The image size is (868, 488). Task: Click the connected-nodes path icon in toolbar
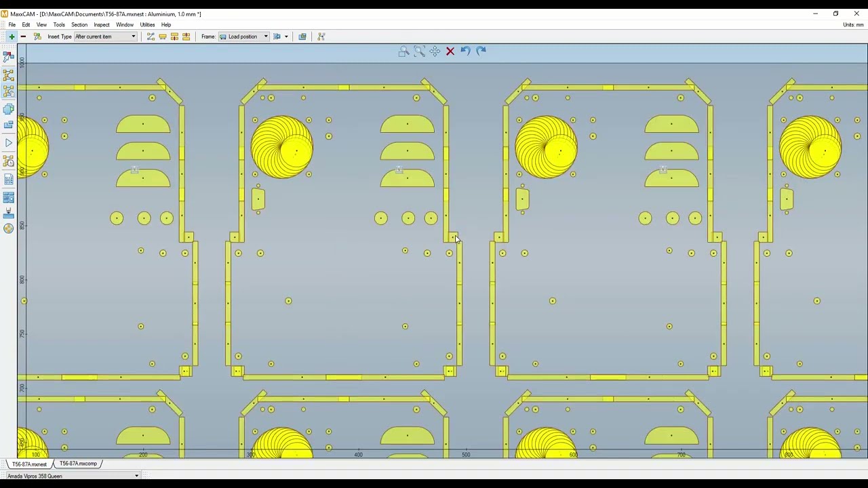coord(151,37)
